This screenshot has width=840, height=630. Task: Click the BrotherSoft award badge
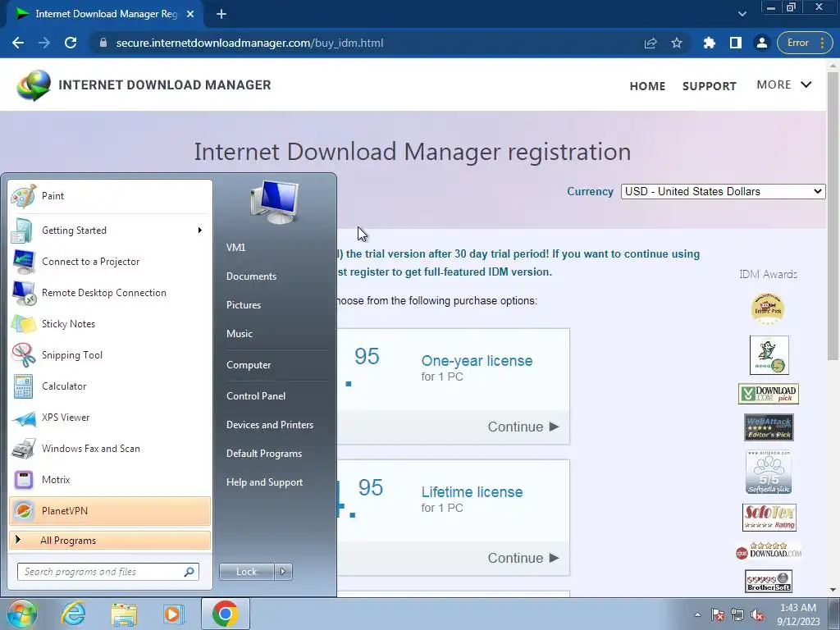[x=769, y=582]
